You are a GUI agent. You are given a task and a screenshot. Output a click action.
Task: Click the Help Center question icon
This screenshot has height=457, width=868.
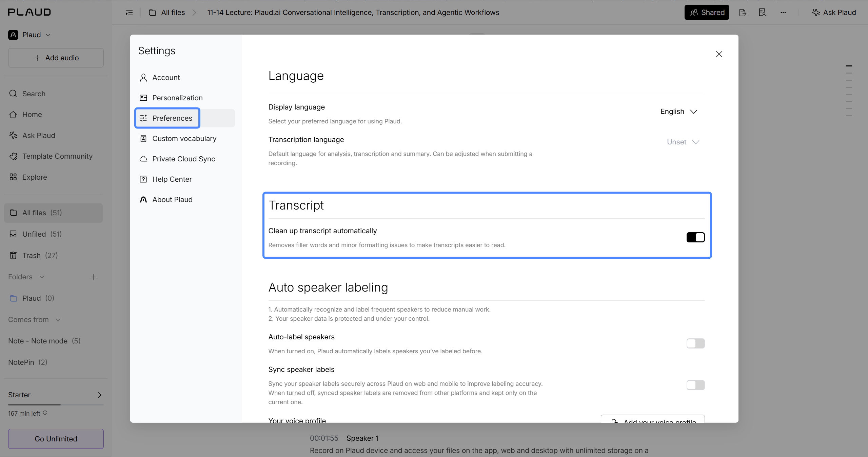click(143, 179)
